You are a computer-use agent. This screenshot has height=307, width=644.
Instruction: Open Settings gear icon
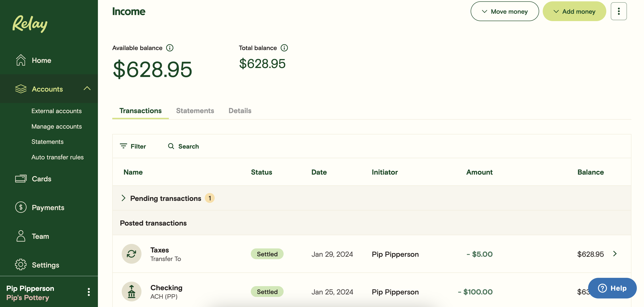tap(21, 265)
